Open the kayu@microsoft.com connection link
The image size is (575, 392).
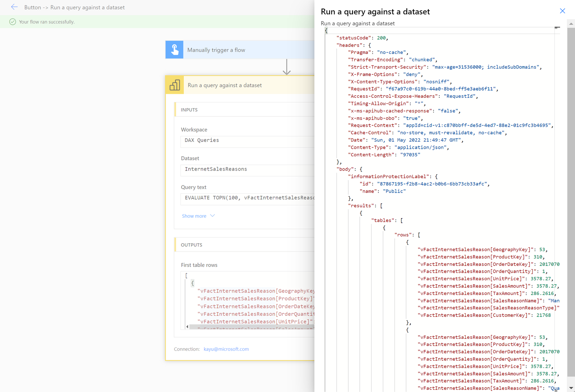226,349
